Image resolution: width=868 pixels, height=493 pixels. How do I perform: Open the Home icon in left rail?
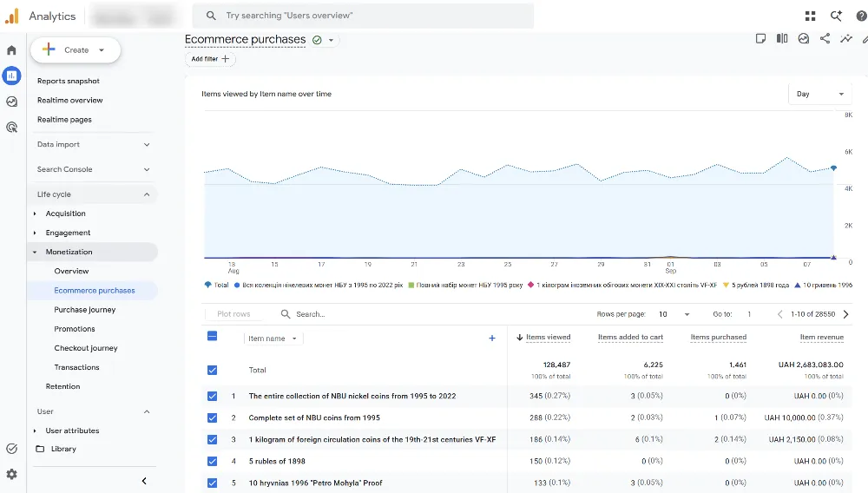click(x=11, y=50)
